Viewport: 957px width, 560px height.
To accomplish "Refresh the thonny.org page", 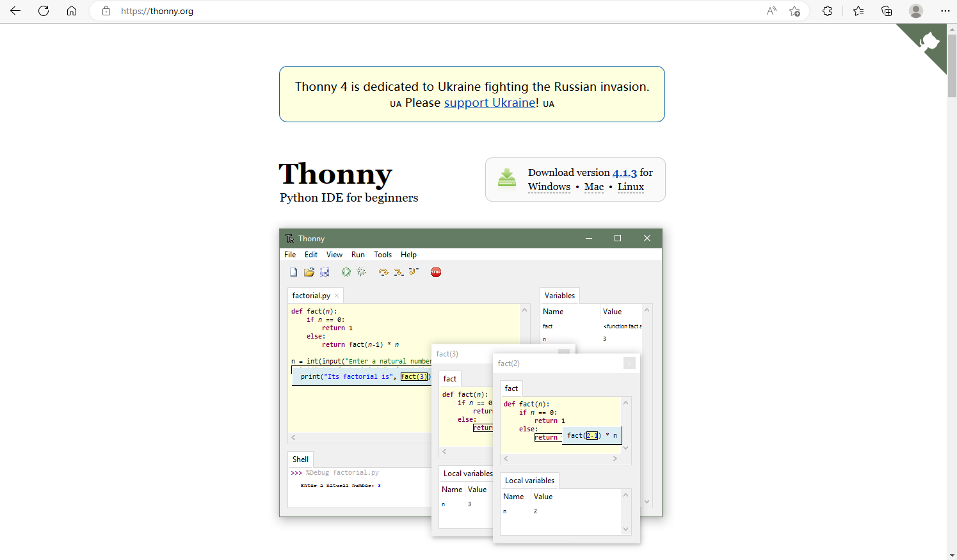I will point(44,11).
